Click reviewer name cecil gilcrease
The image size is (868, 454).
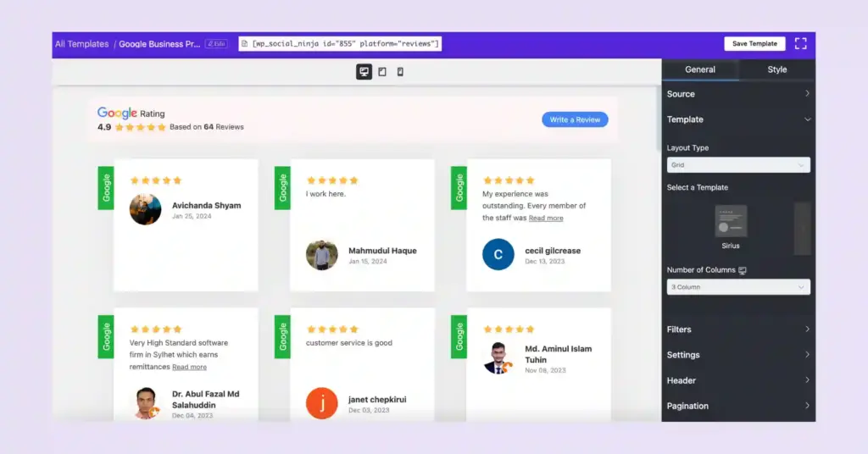click(x=553, y=251)
